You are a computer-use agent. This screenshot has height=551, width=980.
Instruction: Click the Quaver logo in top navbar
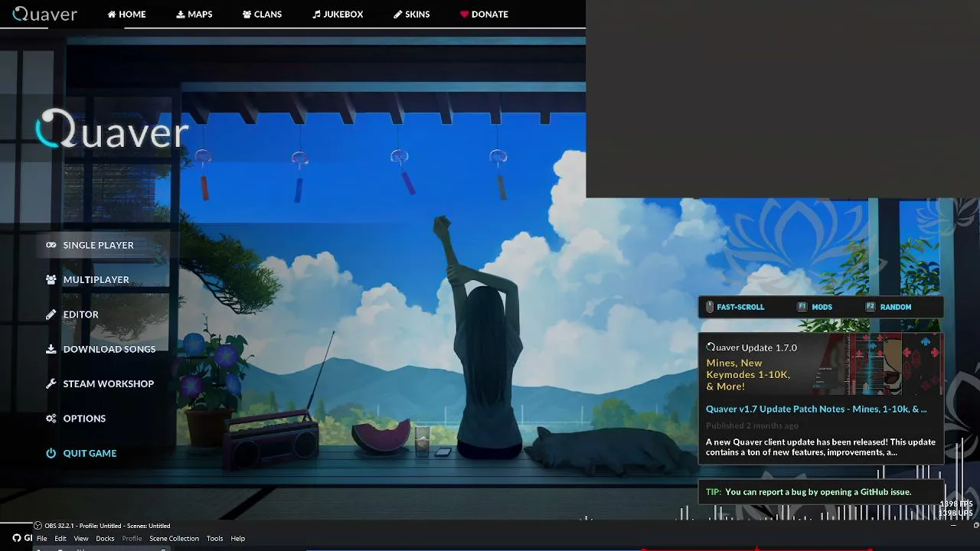tap(45, 14)
